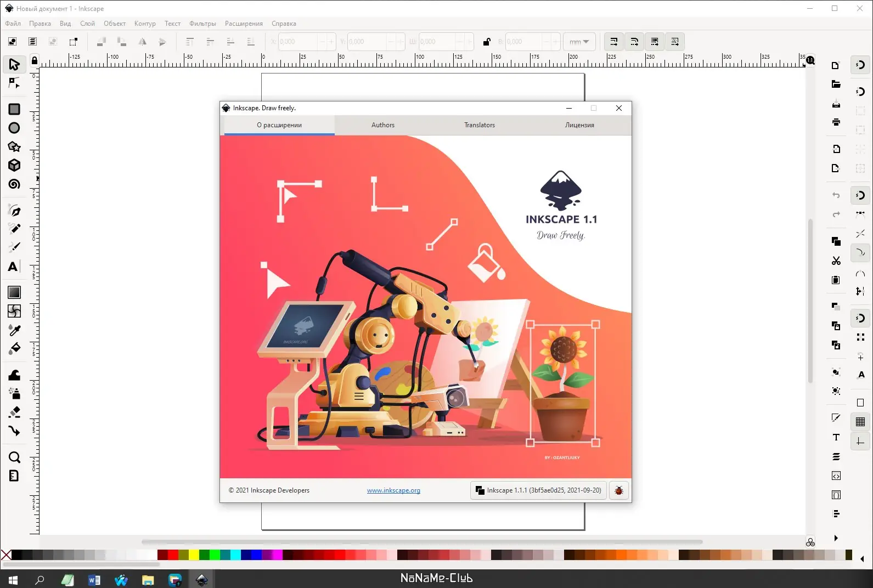Select the Eraser tool
The width and height of the screenshot is (873, 588).
tap(14, 412)
